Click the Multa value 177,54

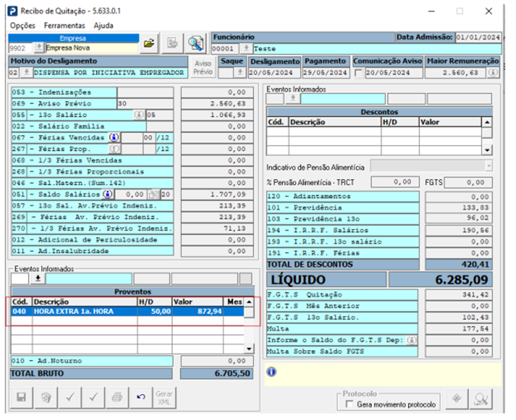pyautogui.click(x=459, y=329)
